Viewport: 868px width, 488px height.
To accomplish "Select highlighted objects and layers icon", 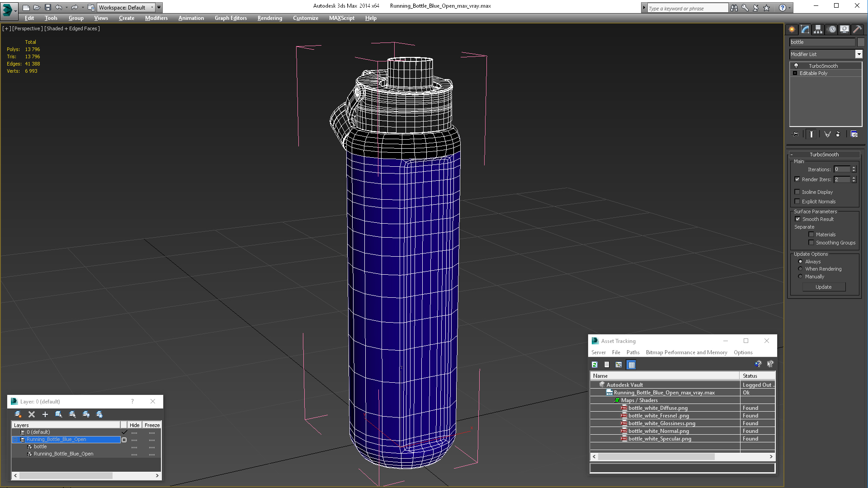I will 59,414.
